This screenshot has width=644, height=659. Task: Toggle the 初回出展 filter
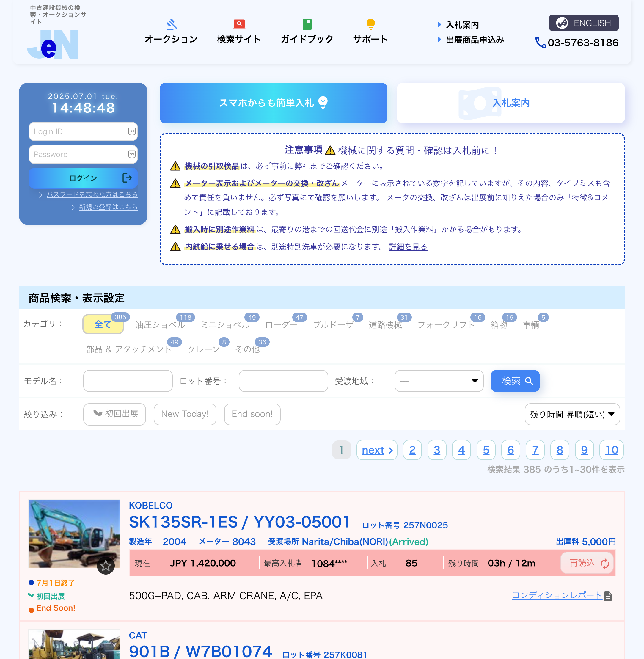point(115,414)
